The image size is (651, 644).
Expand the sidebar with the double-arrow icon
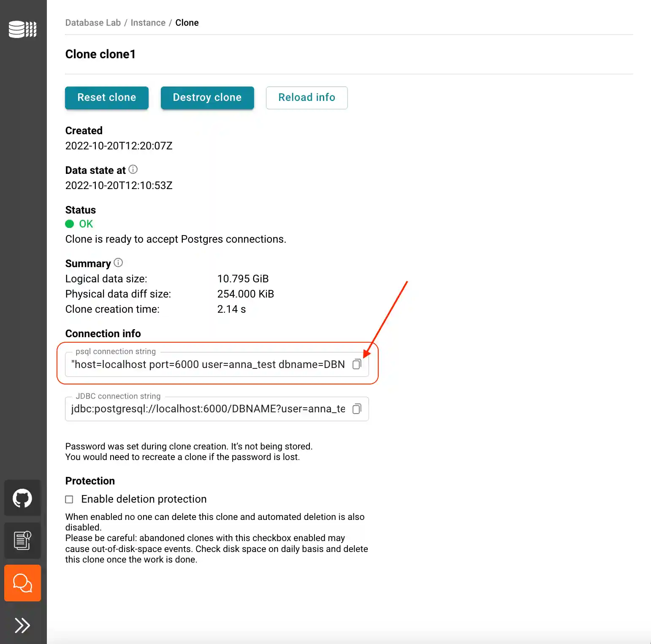tap(22, 625)
